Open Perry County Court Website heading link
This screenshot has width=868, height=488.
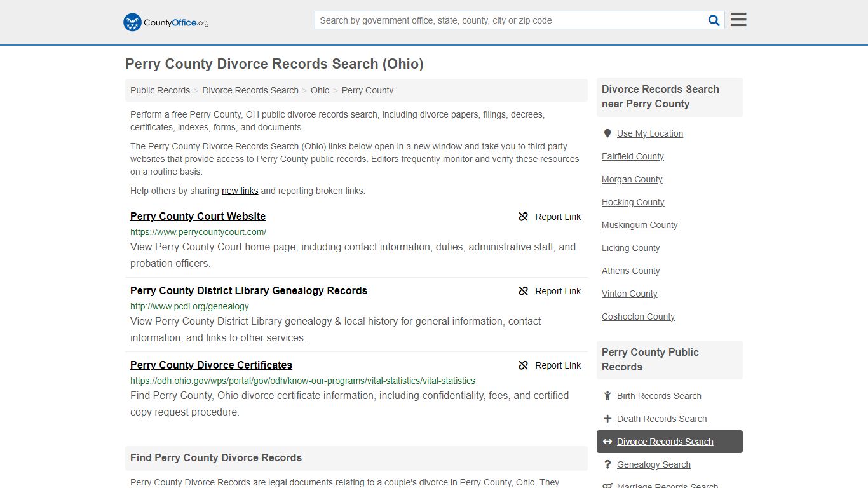[198, 216]
